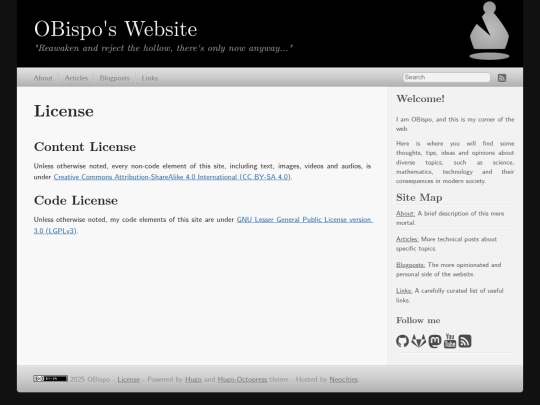Image resolution: width=540 pixels, height=405 pixels.
Task: Open Links link in Site Map
Action: [404, 291]
